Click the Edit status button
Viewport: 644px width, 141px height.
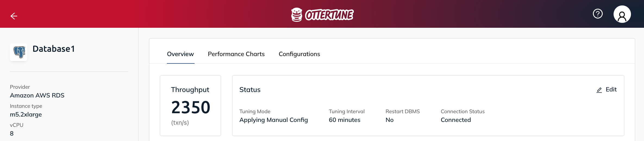pos(607,90)
